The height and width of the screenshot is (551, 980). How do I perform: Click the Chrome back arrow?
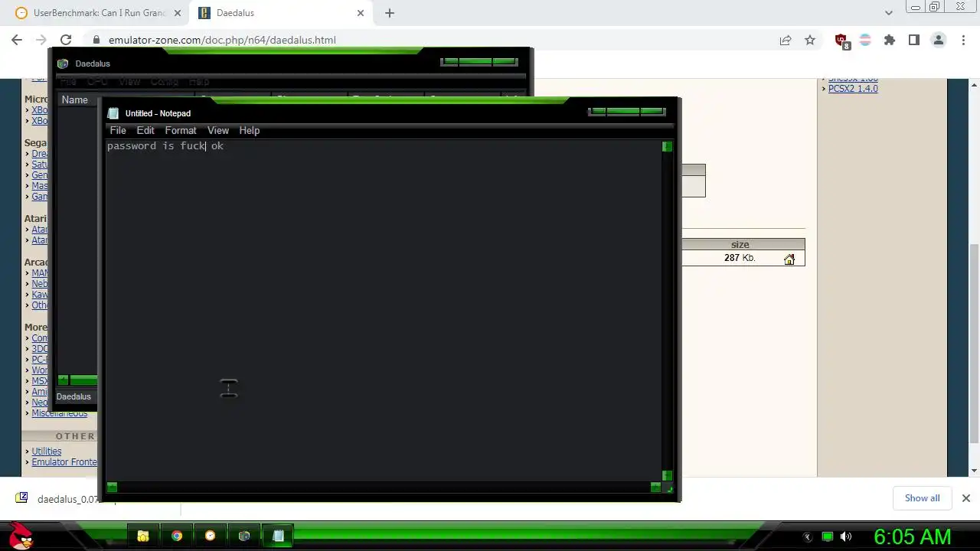pos(17,40)
